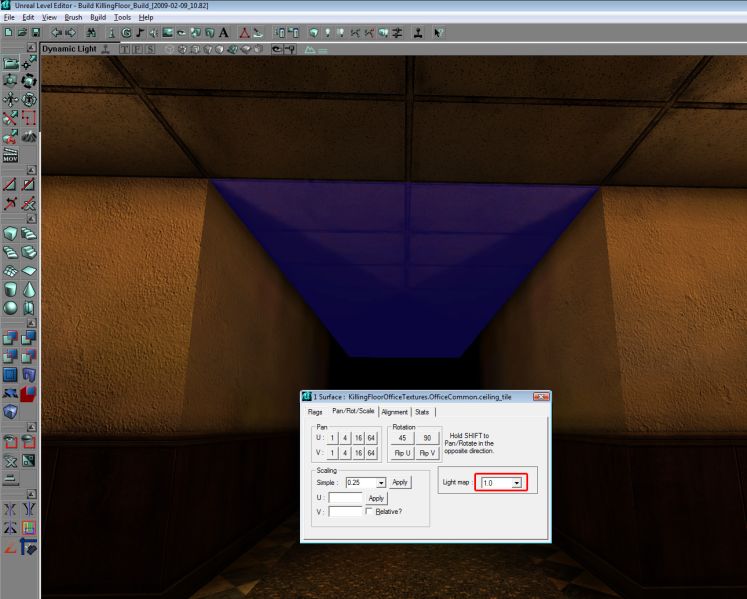Mirror selection along X axis icon
This screenshot has height=599, width=747.
point(10,509)
